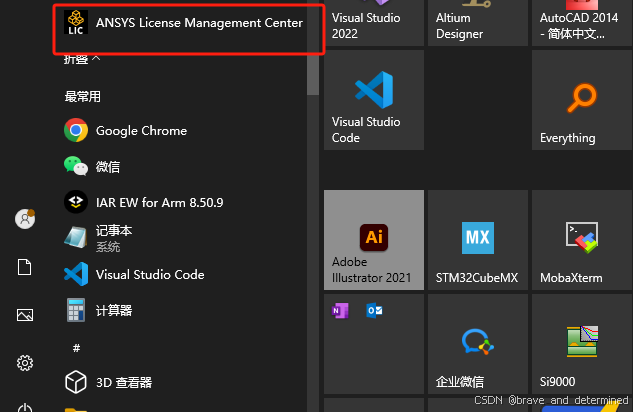Open AutoCAD 2014 tile
Viewport: 633px width, 412px height.
[x=582, y=23]
